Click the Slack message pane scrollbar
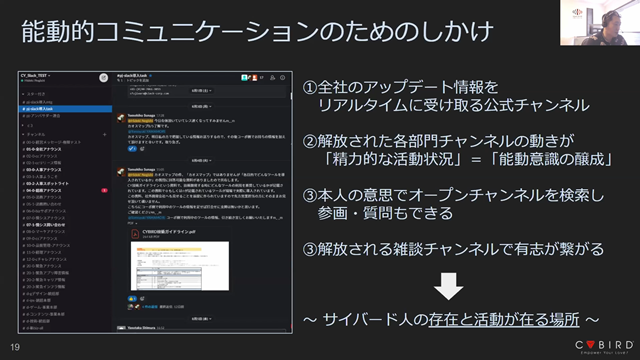The width and height of the screenshot is (640, 360). pyautogui.click(x=291, y=96)
